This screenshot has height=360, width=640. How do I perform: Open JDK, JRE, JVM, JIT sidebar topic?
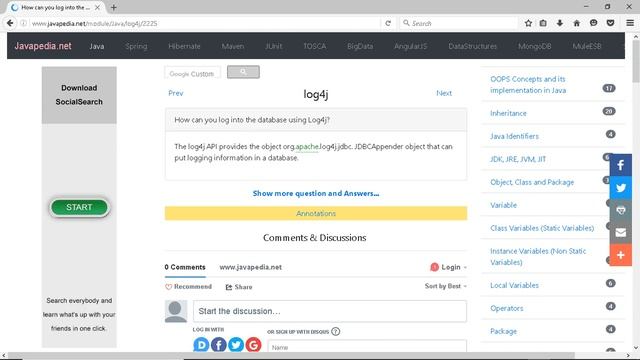[518, 159]
